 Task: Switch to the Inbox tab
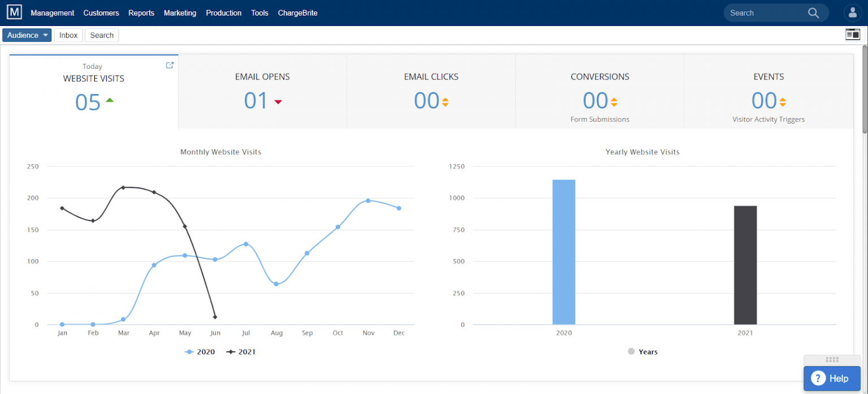pyautogui.click(x=68, y=34)
